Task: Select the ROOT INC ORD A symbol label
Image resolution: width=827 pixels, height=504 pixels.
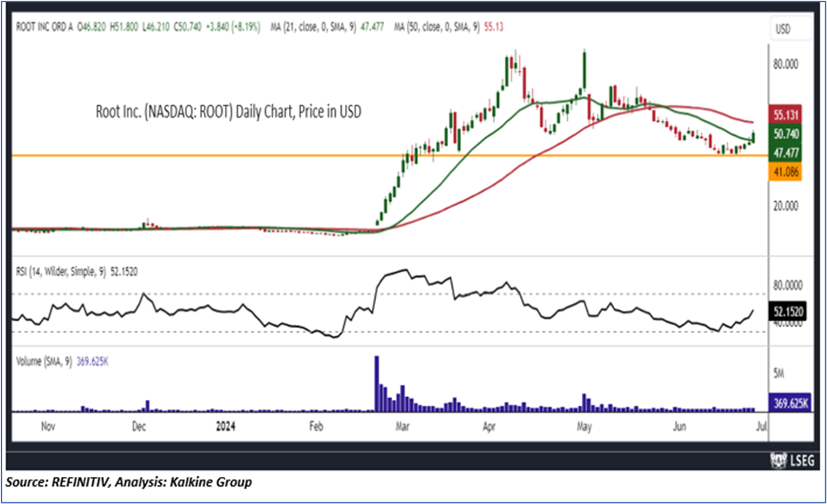Action: pyautogui.click(x=45, y=26)
